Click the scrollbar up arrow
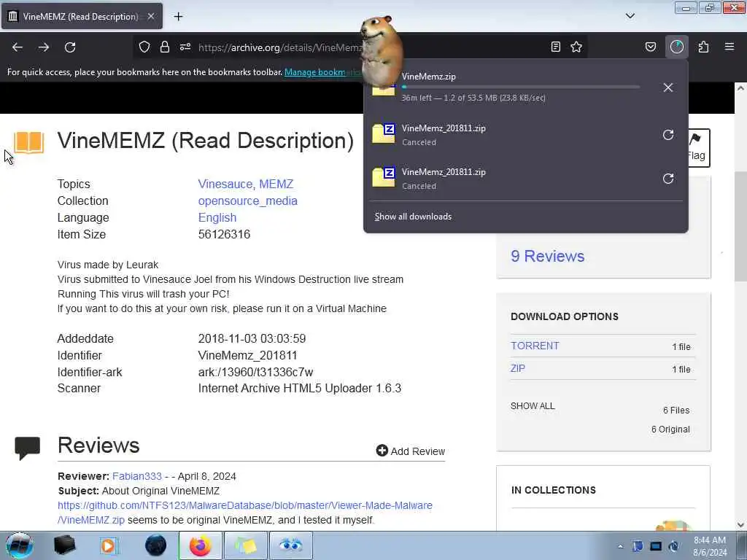The height and width of the screenshot is (560, 747). (740, 88)
